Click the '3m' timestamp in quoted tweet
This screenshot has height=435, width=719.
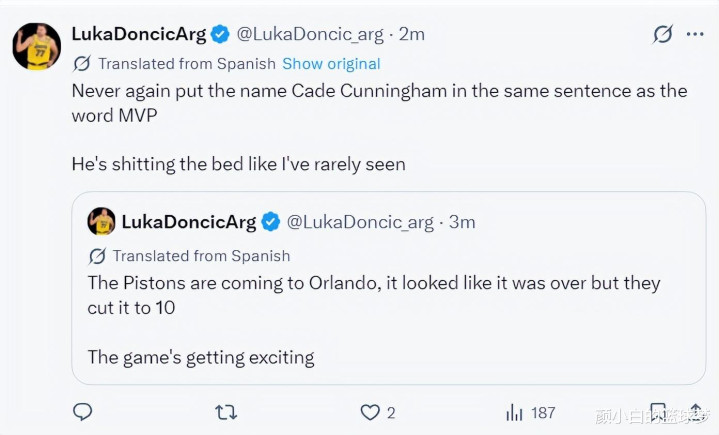tap(462, 222)
